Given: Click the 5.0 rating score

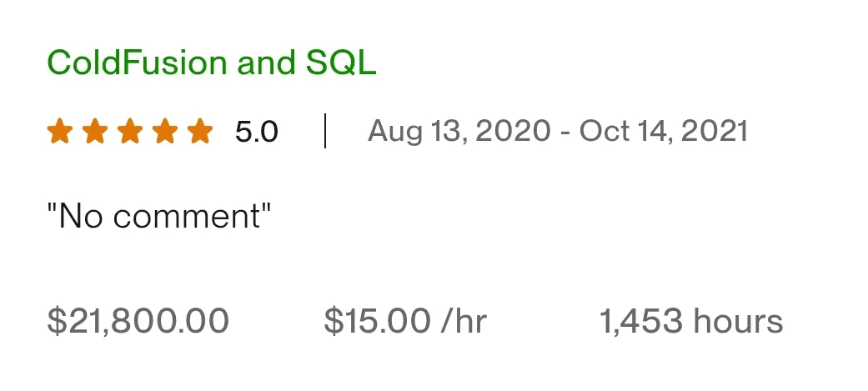Looking at the screenshot, I should click(256, 132).
